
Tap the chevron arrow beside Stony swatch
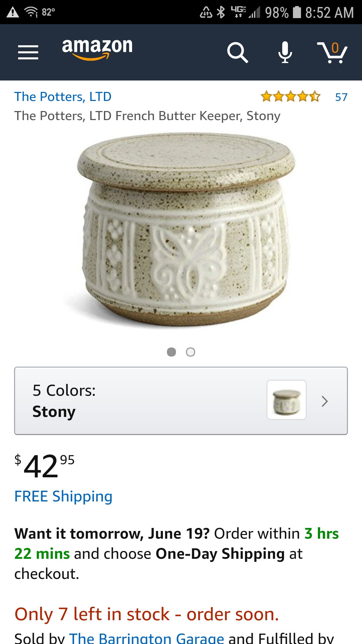pyautogui.click(x=324, y=401)
